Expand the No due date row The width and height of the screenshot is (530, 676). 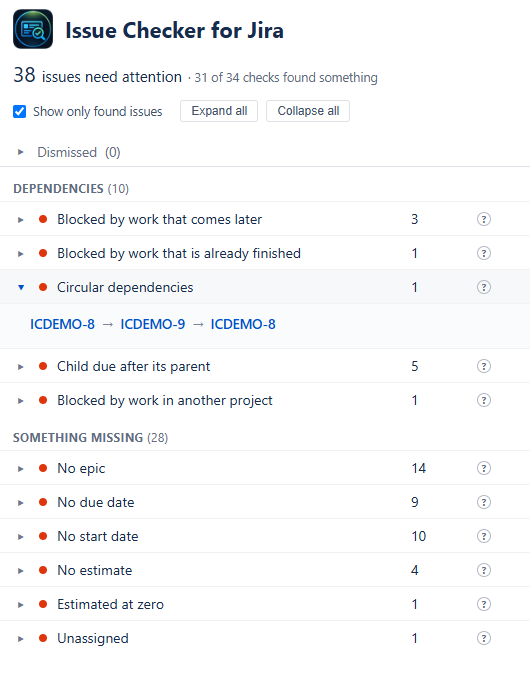(20, 503)
